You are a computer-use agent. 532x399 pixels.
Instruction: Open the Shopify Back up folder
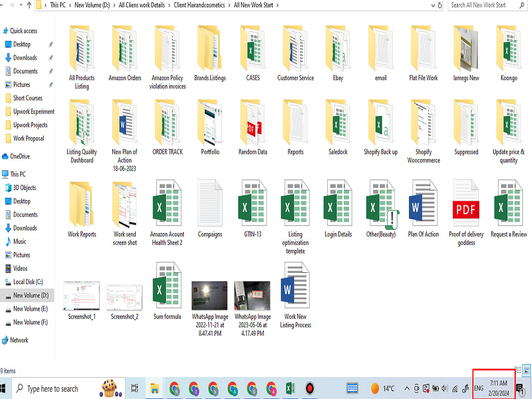[x=381, y=128]
